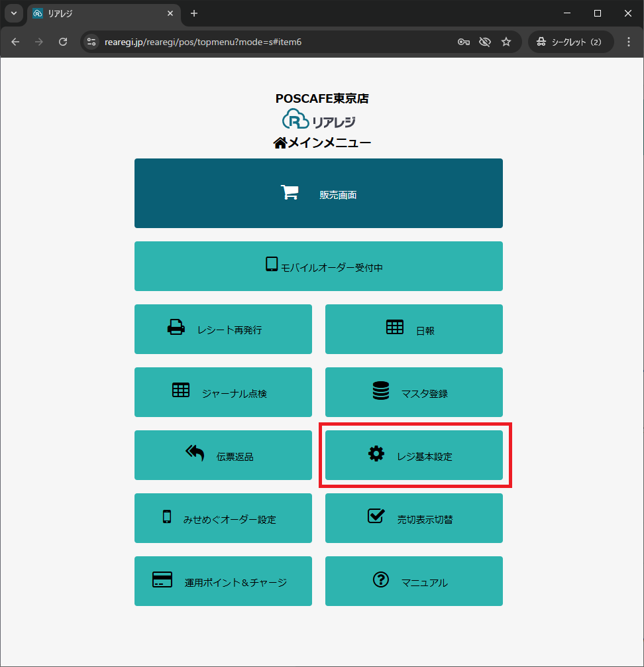
Task: Click the browser forward arrow
Action: coord(38,42)
